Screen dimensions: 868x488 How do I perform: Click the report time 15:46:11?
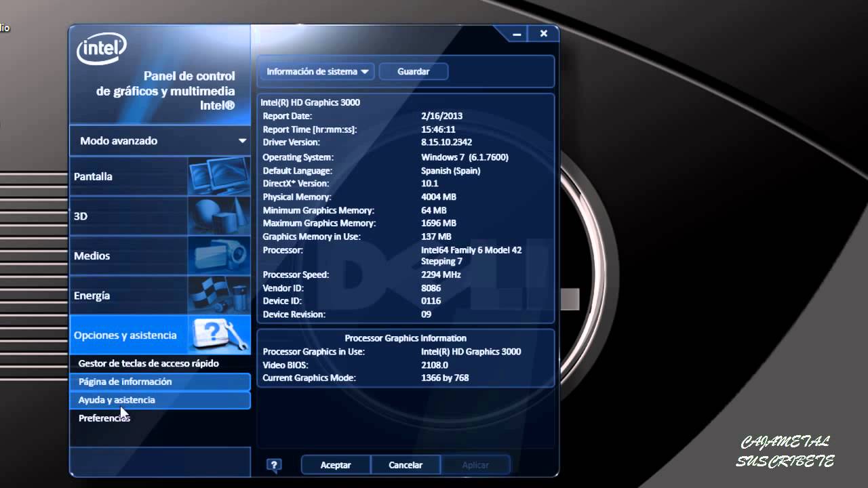438,129
